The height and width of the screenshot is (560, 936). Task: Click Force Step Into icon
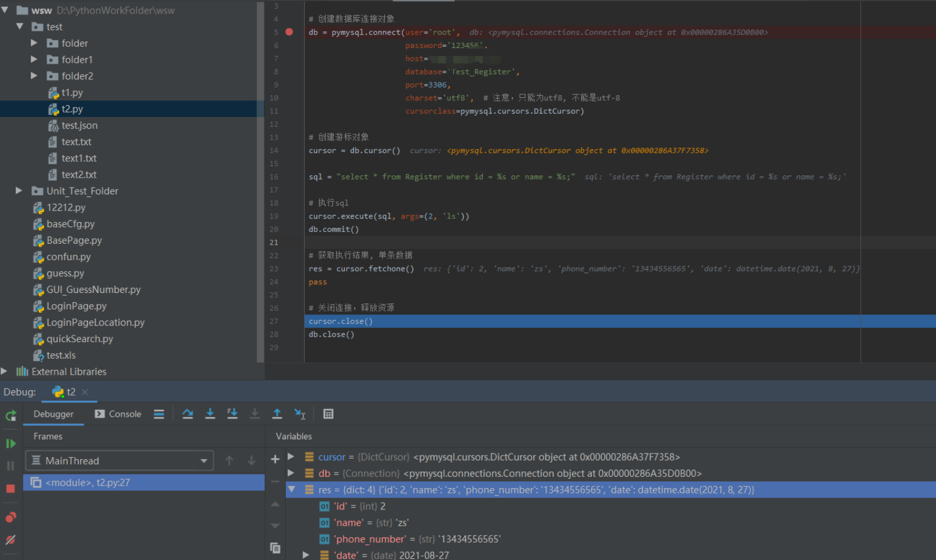point(254,414)
